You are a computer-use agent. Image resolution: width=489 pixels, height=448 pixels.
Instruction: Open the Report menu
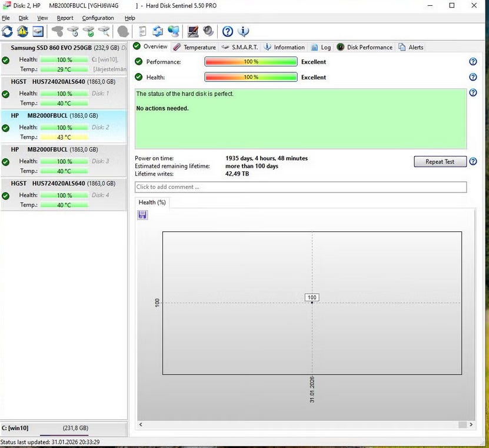65,18
